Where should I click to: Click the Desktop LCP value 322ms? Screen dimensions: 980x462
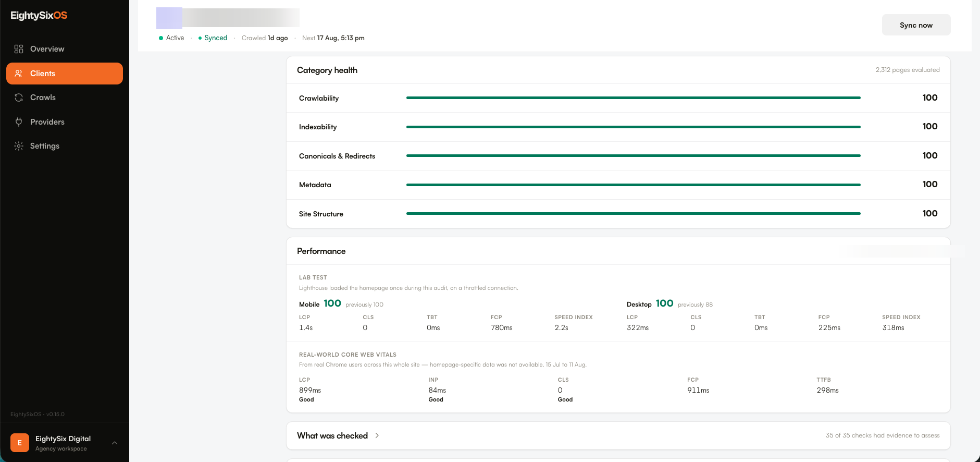(638, 327)
